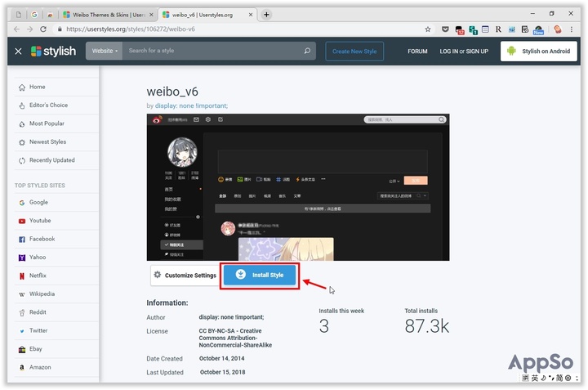Image resolution: width=588 pixels, height=390 pixels.
Task: Reload the page with the refresh icon
Action: click(x=43, y=29)
